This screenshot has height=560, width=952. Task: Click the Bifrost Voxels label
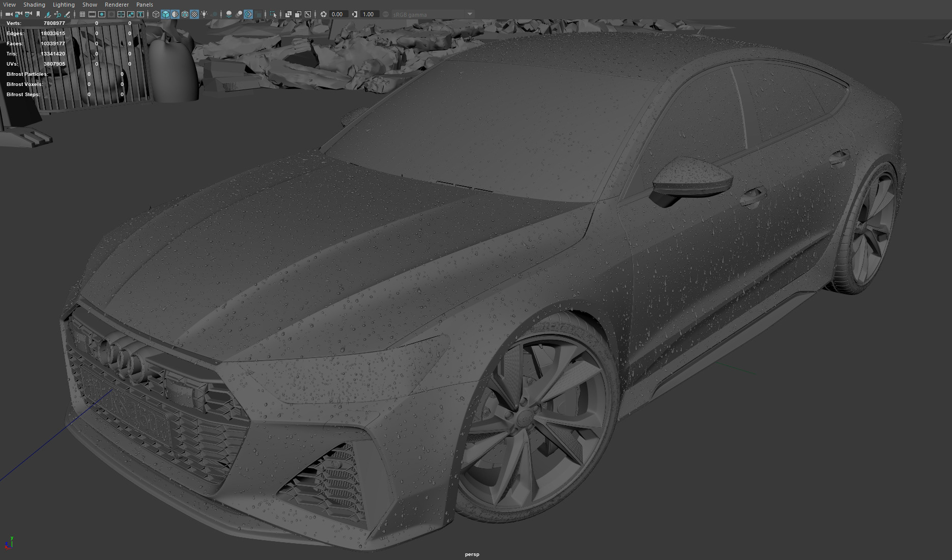[x=24, y=84]
